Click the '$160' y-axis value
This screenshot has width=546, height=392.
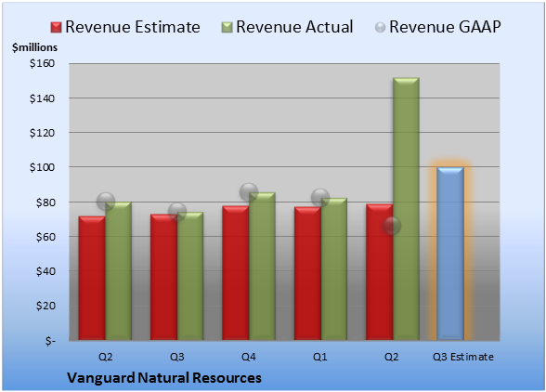[x=42, y=63]
